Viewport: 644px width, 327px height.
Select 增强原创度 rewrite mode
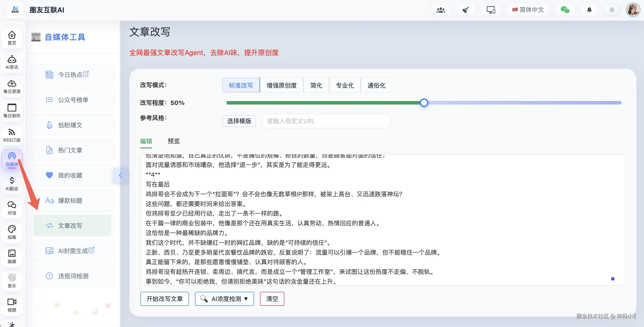(x=281, y=85)
